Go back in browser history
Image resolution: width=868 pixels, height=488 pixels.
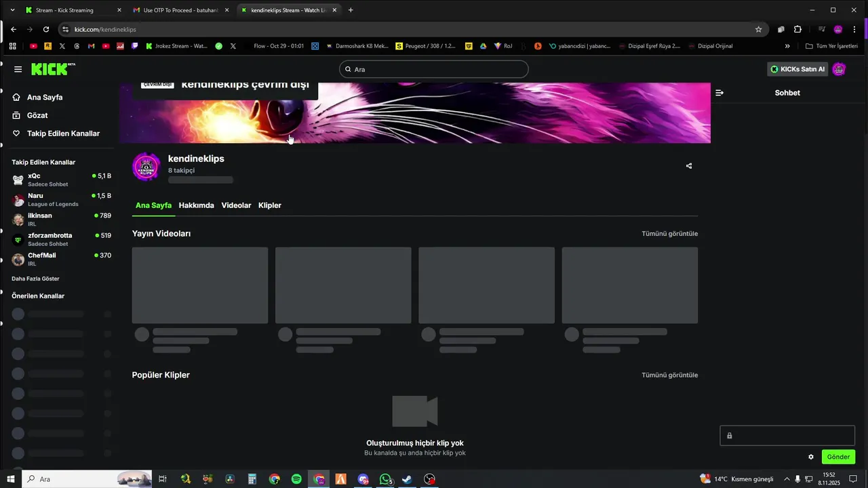click(14, 29)
